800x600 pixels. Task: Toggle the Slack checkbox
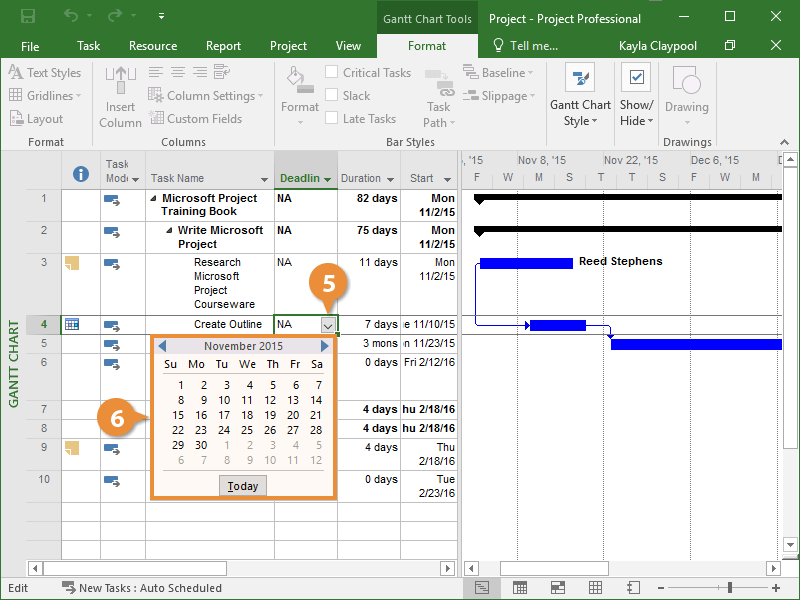pos(331,96)
